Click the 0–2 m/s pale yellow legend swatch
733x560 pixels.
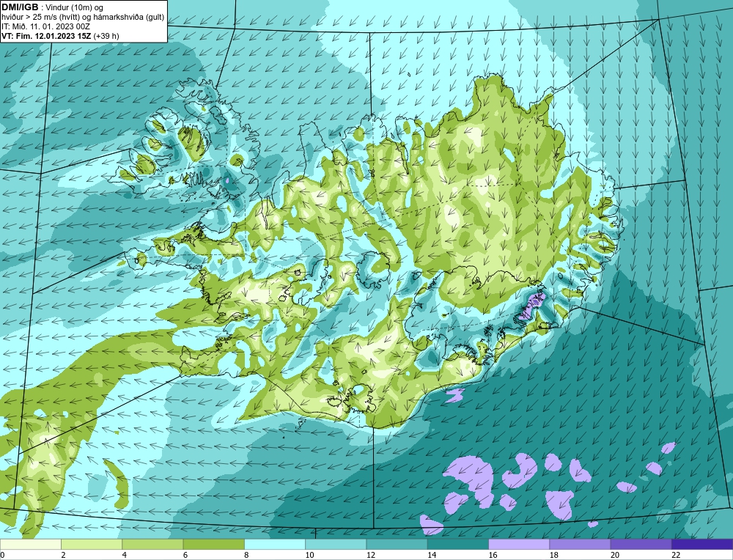[x=31, y=545]
